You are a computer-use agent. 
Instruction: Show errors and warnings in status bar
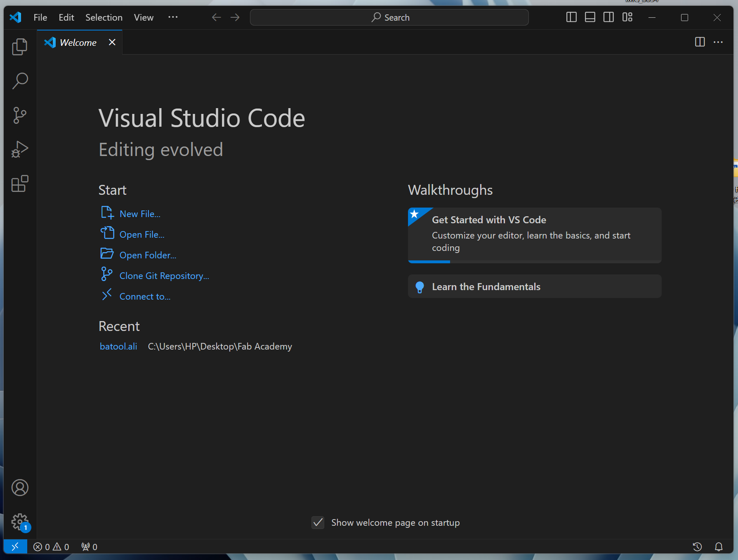click(x=51, y=547)
